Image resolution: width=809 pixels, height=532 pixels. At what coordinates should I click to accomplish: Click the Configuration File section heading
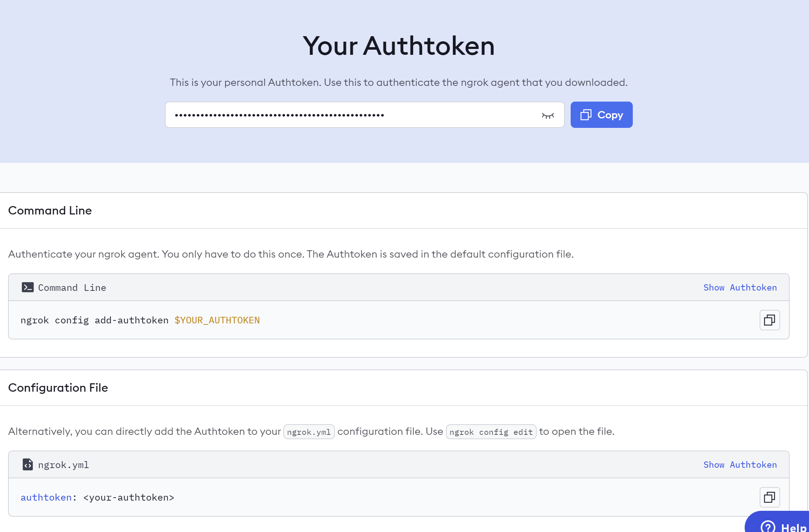pos(58,388)
